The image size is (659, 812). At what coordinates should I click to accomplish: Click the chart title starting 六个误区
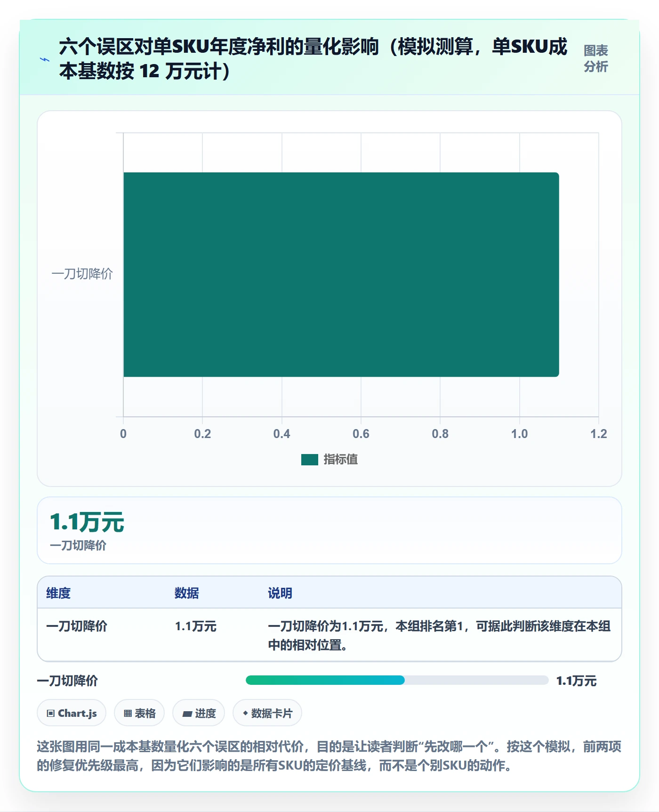[313, 59]
